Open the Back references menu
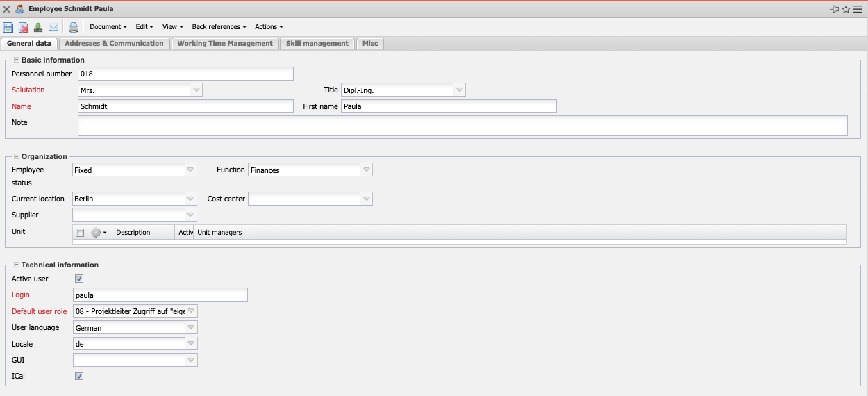Screen dimensions: 868x396 click(219, 27)
